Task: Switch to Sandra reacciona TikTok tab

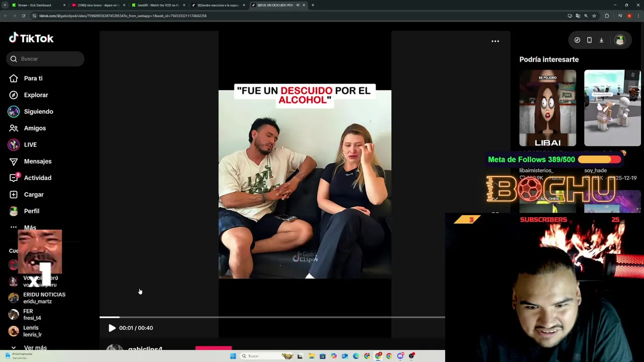Action: (x=218, y=5)
